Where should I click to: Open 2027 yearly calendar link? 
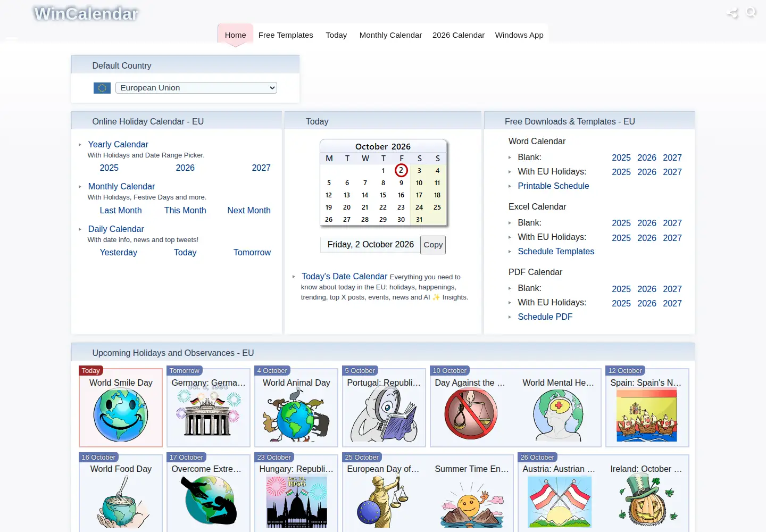coord(261,168)
